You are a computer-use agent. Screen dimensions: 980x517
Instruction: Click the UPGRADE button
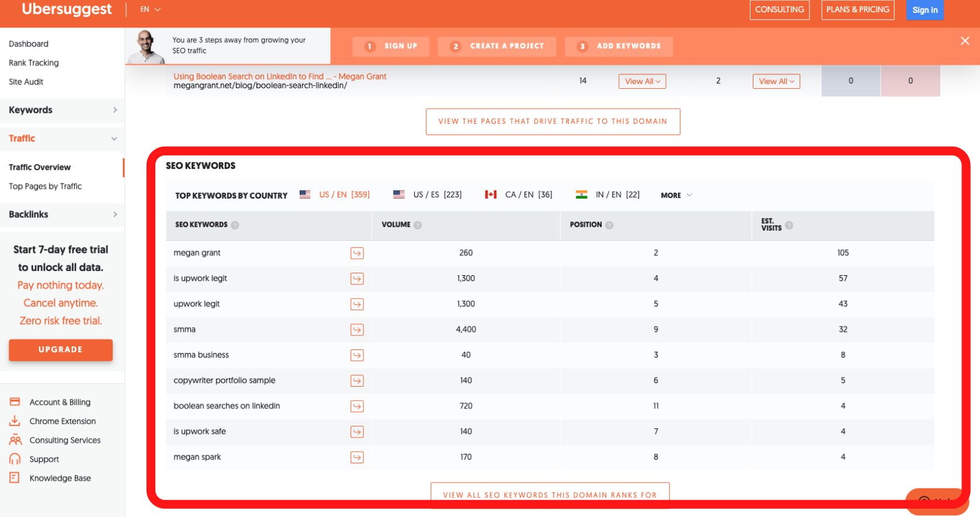[61, 350]
